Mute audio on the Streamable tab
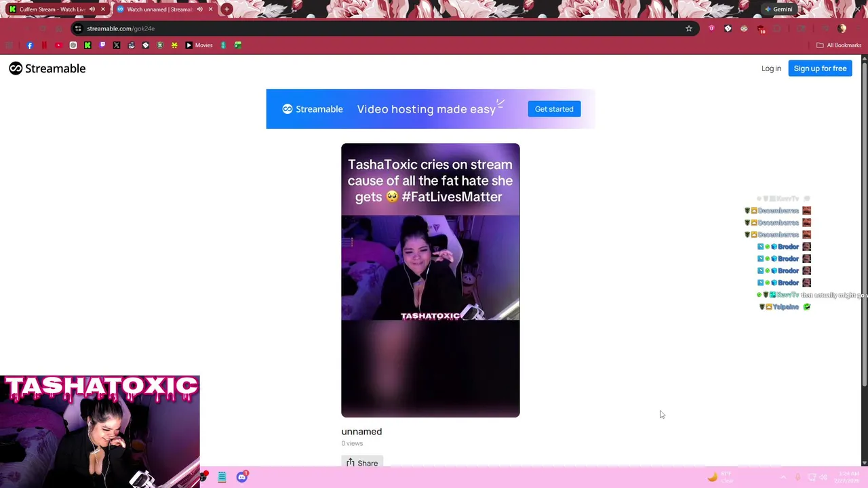 199,9
